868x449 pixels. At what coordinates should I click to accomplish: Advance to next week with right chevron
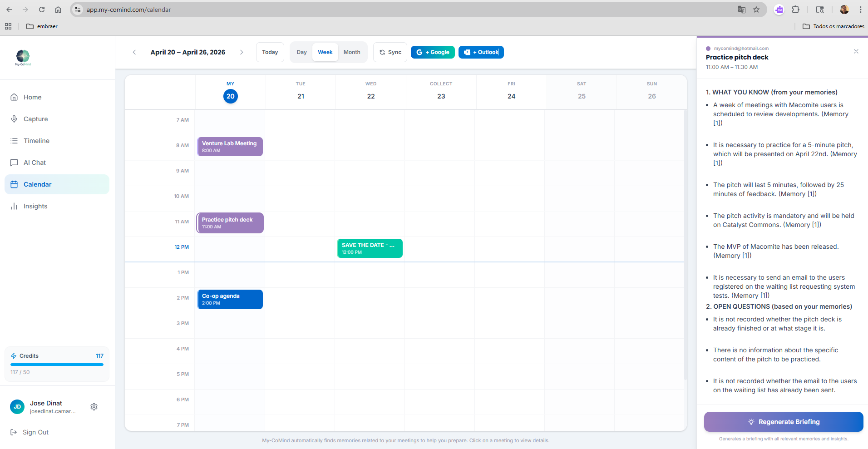(242, 52)
